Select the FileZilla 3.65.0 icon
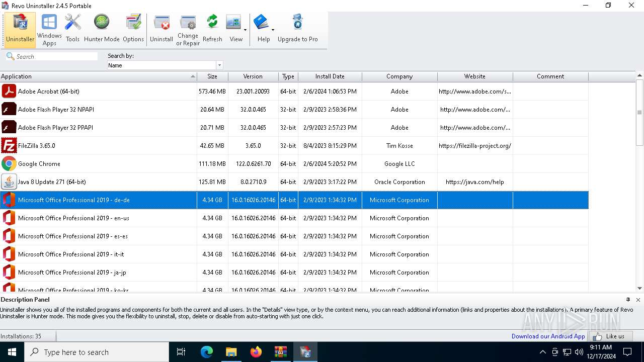This screenshot has height=362, width=644. (9, 145)
